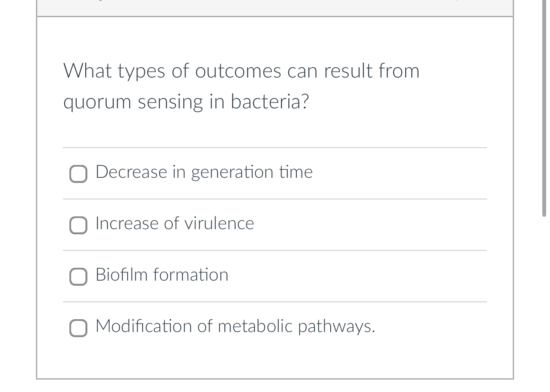Click the 'Increase of virulence' answer text
550x392 pixels.
coord(175,223)
